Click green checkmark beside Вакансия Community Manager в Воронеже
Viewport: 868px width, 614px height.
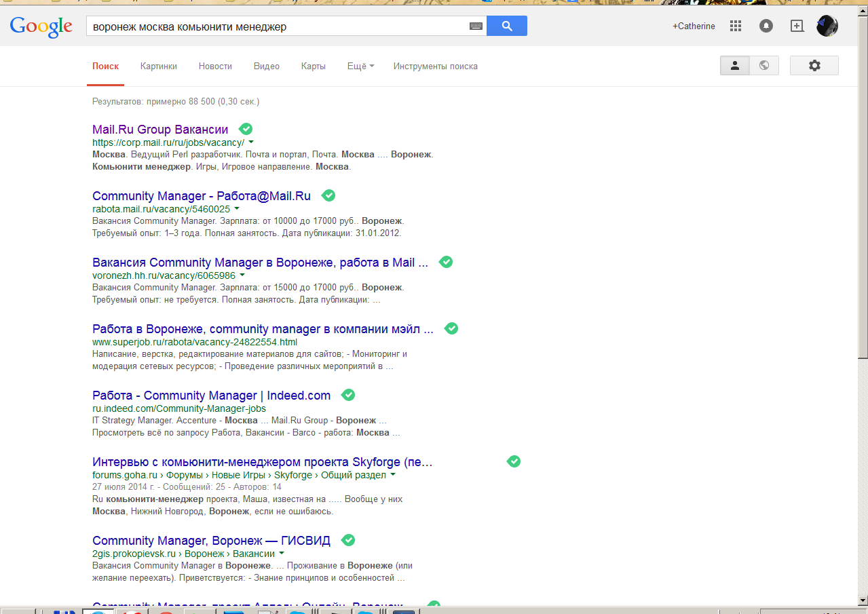click(x=446, y=262)
